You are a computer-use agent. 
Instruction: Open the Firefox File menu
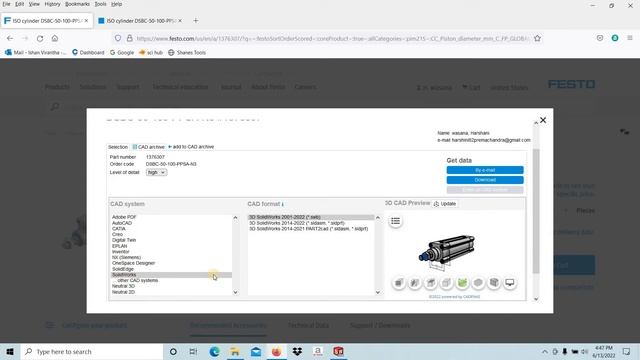6,4
